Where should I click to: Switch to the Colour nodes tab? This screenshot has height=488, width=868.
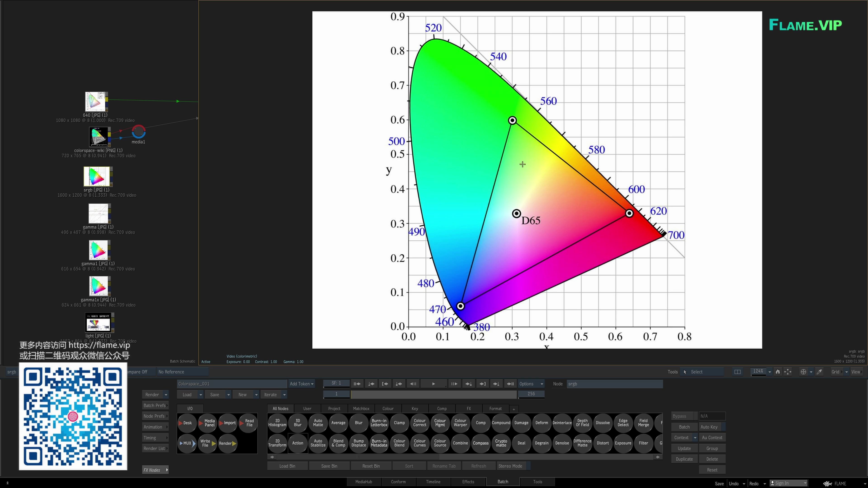click(388, 408)
